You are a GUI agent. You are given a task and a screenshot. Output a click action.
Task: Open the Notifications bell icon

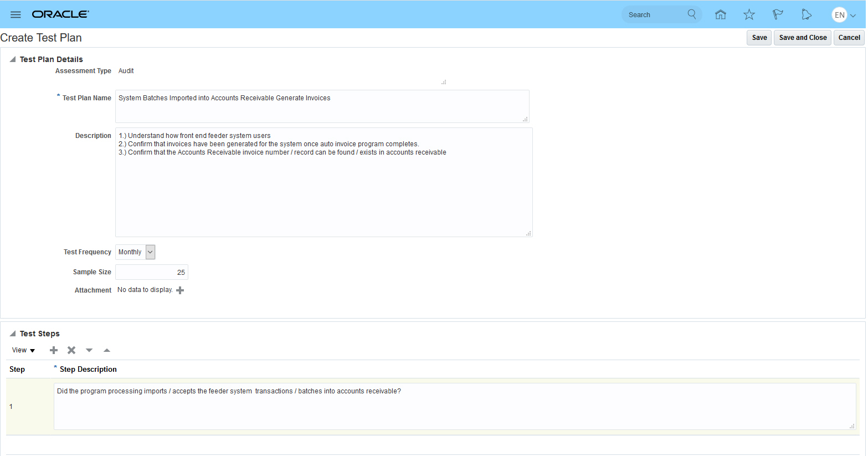(x=807, y=14)
